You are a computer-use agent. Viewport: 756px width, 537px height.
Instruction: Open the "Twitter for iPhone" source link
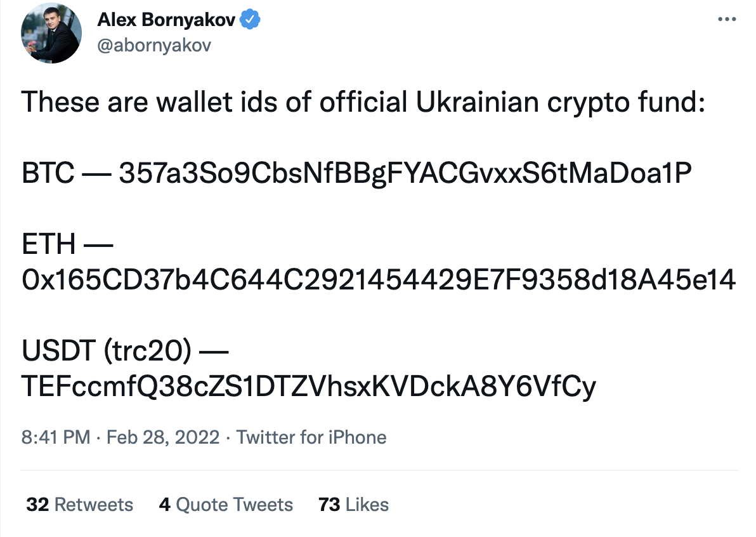(311, 437)
